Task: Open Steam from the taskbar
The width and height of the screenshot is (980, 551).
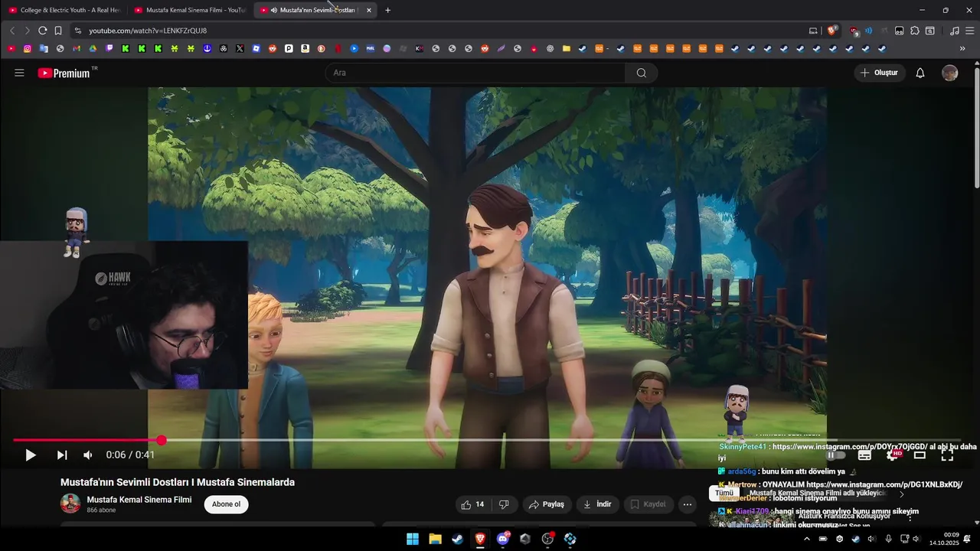Action: pos(457,539)
